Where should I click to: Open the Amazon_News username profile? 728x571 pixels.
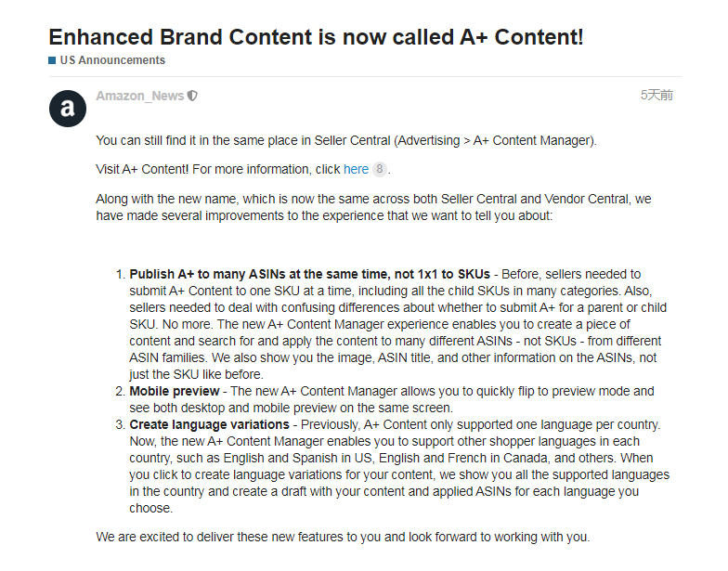(139, 96)
